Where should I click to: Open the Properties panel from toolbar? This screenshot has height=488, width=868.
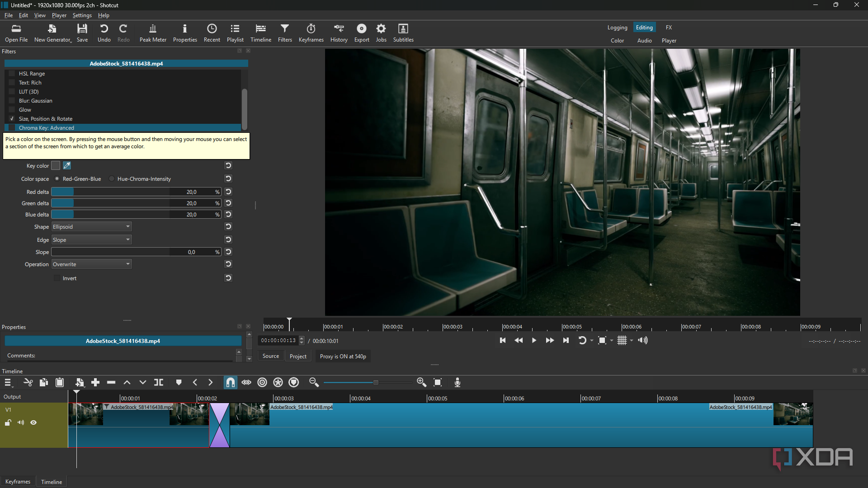[185, 33]
